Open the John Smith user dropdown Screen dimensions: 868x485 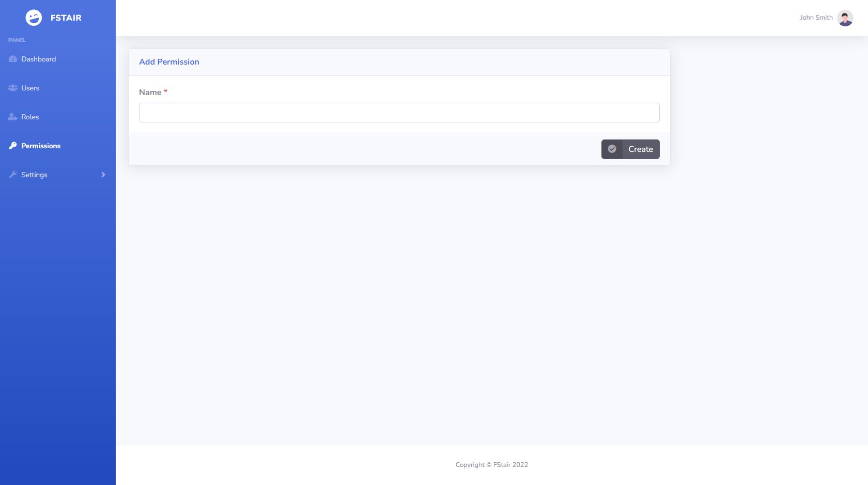tap(816, 18)
